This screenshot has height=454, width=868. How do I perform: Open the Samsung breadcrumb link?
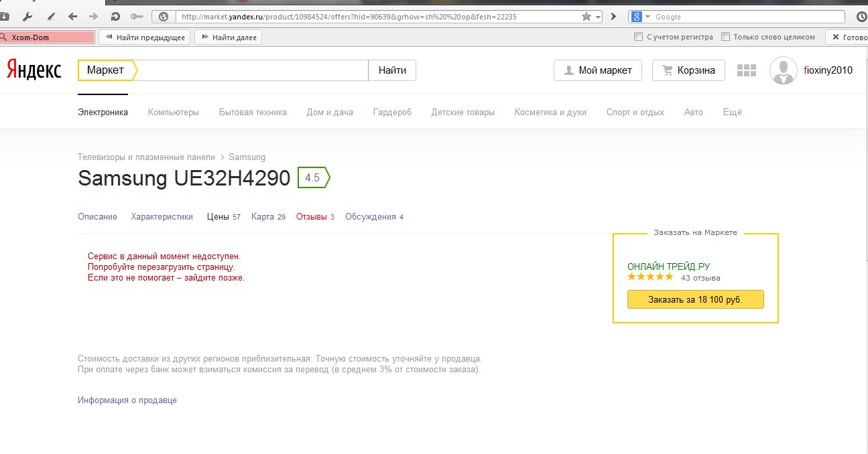tap(247, 157)
